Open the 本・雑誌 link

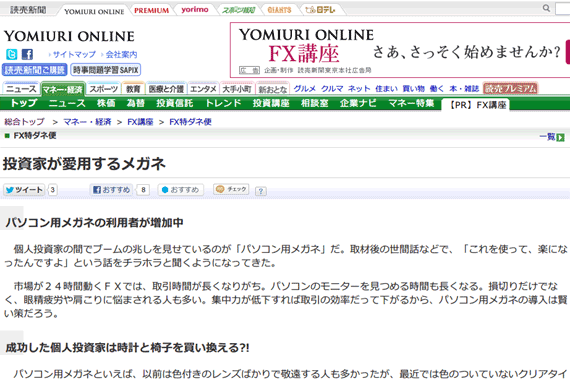[x=464, y=89]
